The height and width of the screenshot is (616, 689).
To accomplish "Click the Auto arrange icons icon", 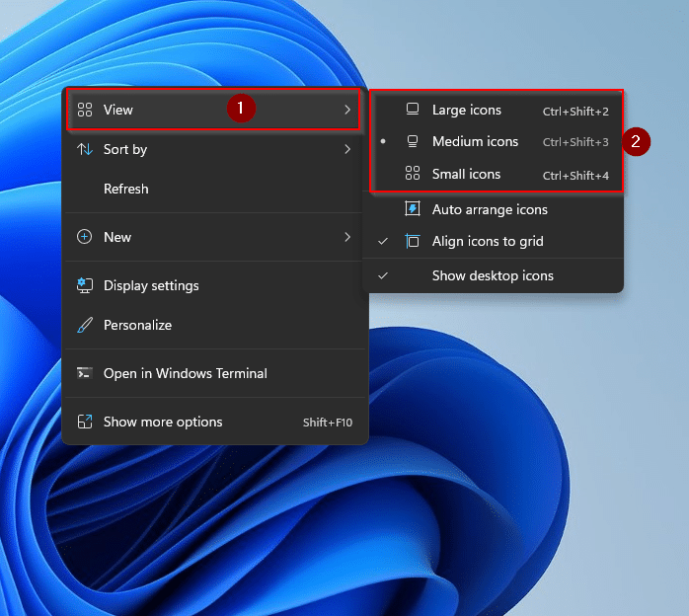I will click(x=413, y=209).
